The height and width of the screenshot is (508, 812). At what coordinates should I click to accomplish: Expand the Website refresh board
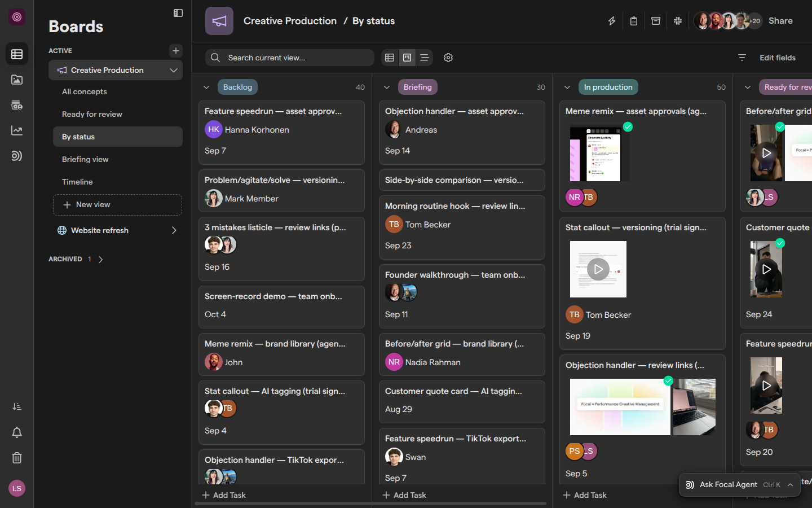pos(174,230)
